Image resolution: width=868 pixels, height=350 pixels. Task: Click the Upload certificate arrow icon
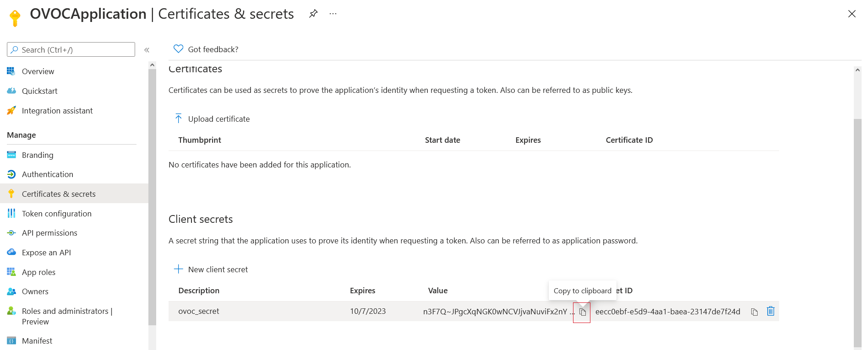pyautogui.click(x=179, y=119)
